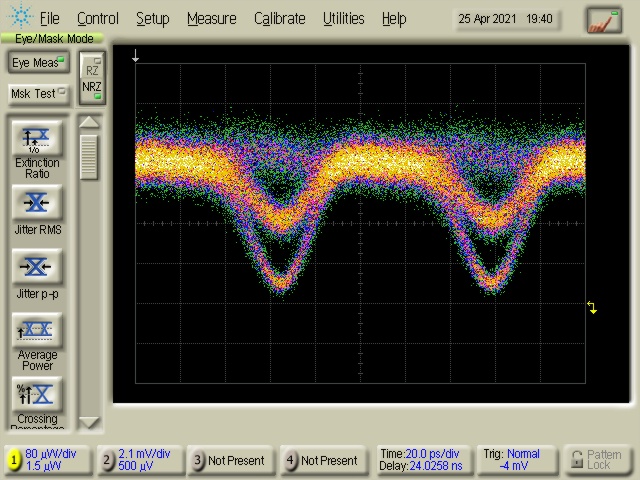Image resolution: width=640 pixels, height=480 pixels.
Task: Click the measurement toolbar scrollbar thumb
Action: 89,157
